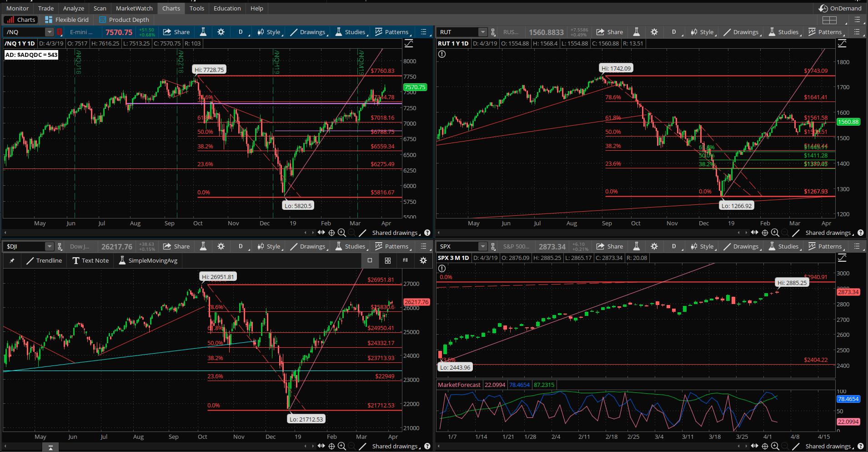Click Share button on /NQ chart
868x452 pixels.
176,32
